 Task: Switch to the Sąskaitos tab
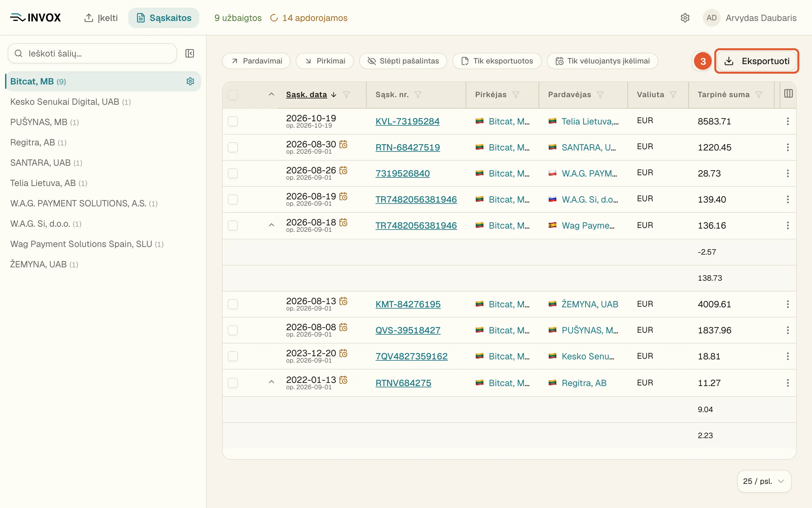click(x=164, y=18)
